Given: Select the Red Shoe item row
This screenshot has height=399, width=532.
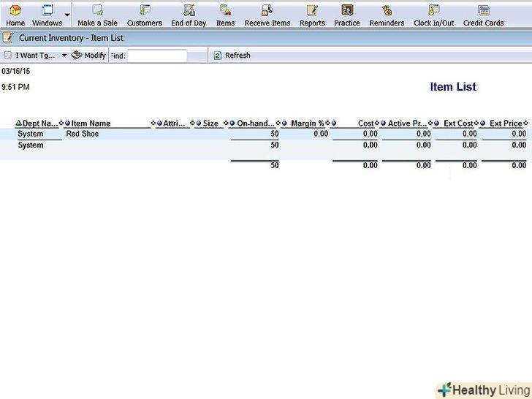Looking at the screenshot, I should point(266,134).
